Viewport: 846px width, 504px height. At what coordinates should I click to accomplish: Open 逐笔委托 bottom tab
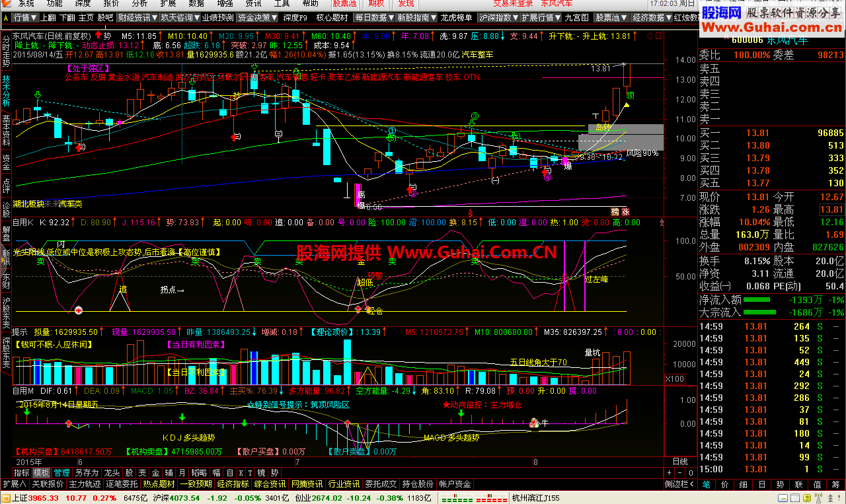pyautogui.click(x=122, y=484)
